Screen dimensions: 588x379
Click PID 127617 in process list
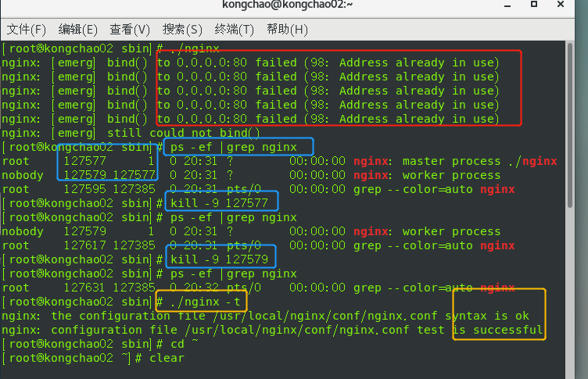pos(85,245)
